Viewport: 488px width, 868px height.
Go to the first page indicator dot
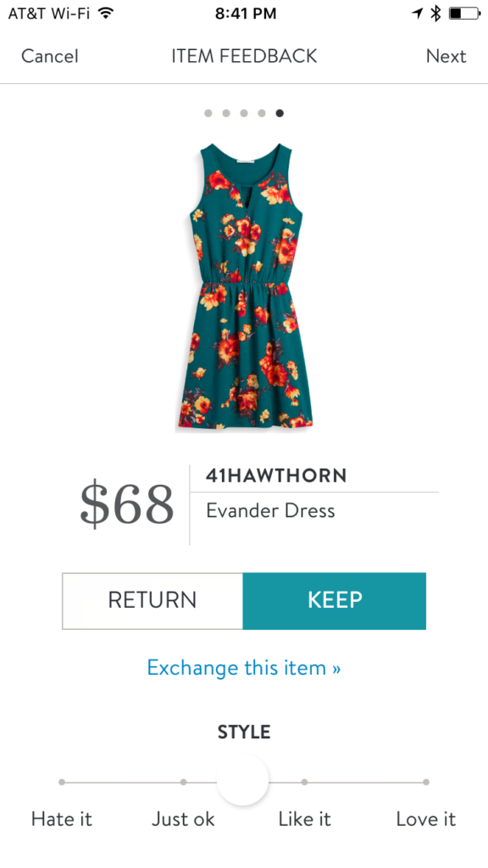(208, 113)
